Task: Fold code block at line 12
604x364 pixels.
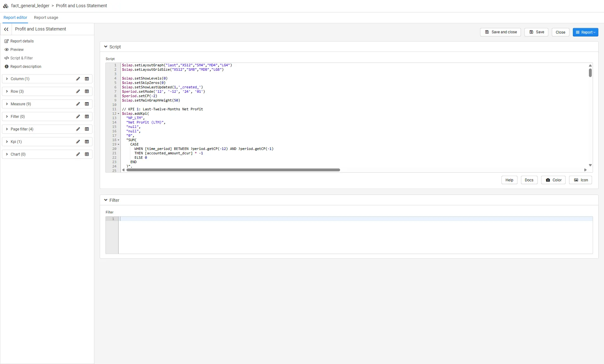Action: tap(119, 114)
